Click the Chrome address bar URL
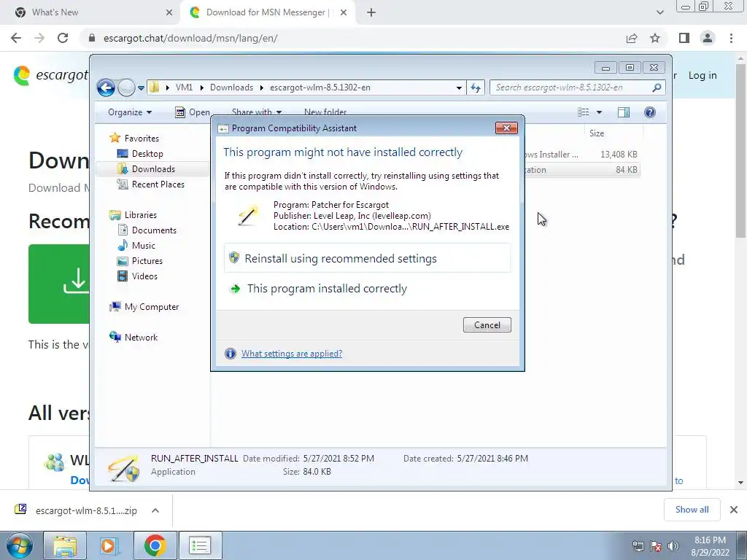 pos(190,38)
